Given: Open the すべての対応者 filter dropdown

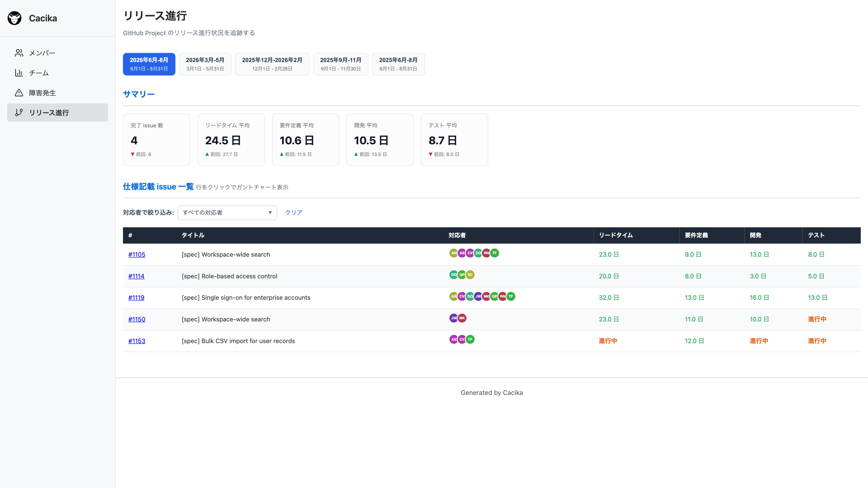Looking at the screenshot, I should coord(227,212).
